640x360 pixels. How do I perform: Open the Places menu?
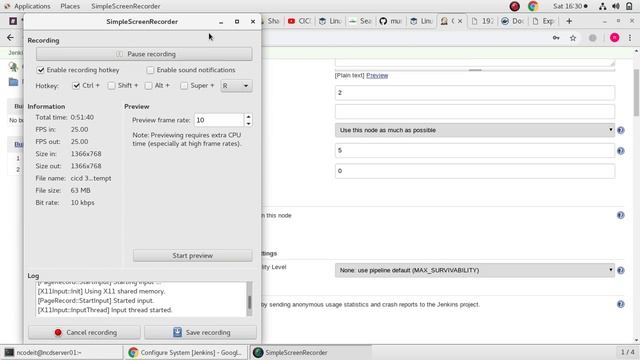[x=70, y=6]
